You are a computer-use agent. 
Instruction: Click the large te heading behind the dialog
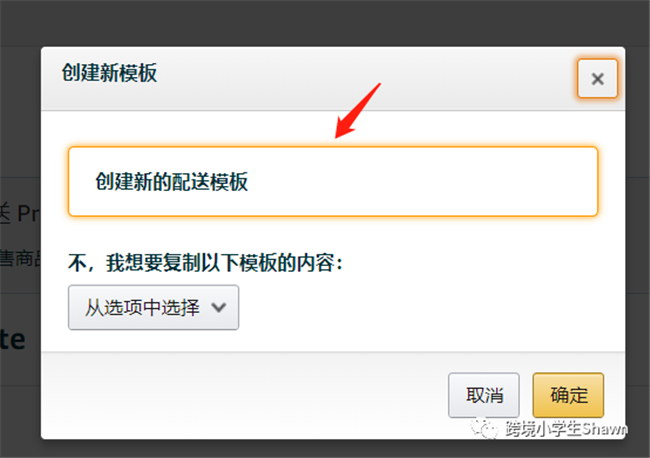coord(12,340)
